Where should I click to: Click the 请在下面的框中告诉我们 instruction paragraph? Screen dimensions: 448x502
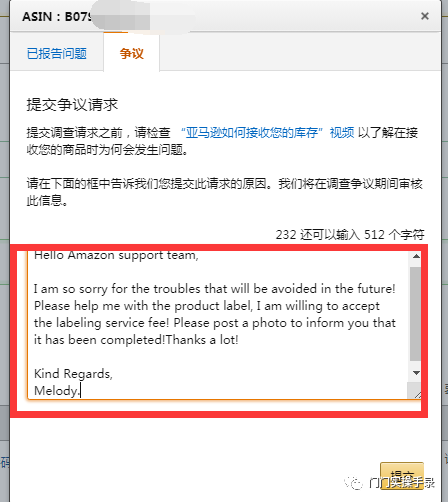click(x=225, y=192)
